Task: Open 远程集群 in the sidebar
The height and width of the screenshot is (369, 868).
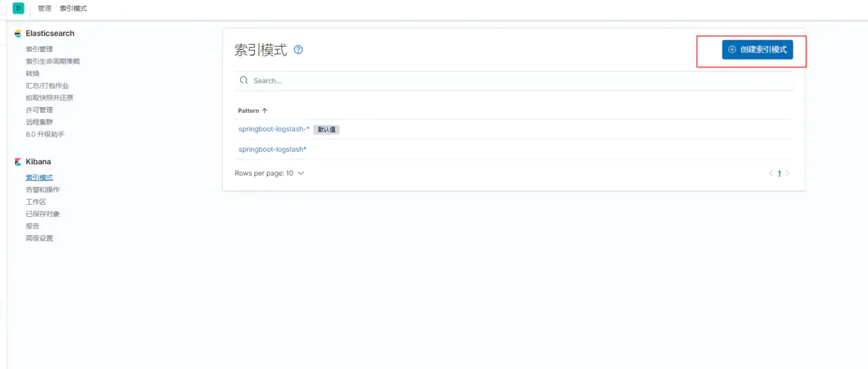Action: click(39, 122)
